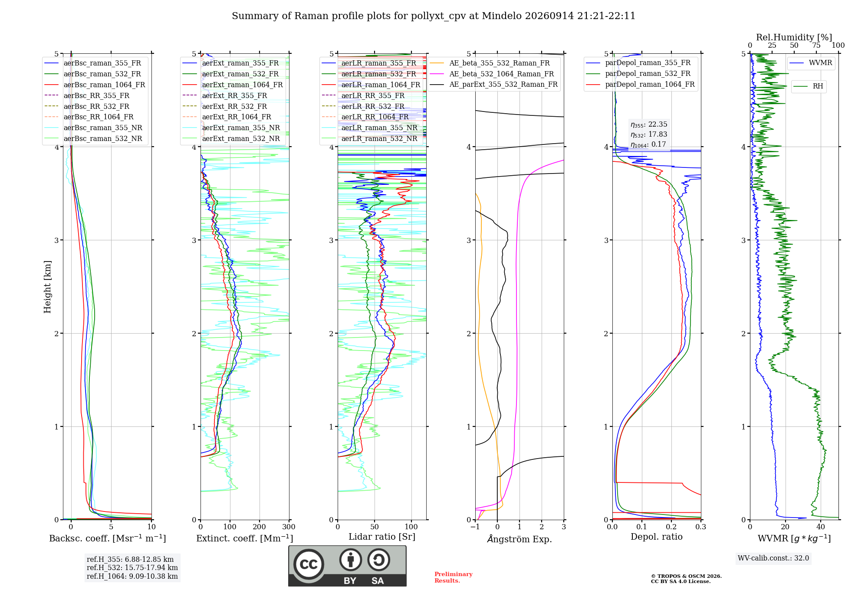This screenshot has height=590, width=868.
Task: Click the ref.H_1064: 9.09-10.38 km text
Action: click(132, 577)
